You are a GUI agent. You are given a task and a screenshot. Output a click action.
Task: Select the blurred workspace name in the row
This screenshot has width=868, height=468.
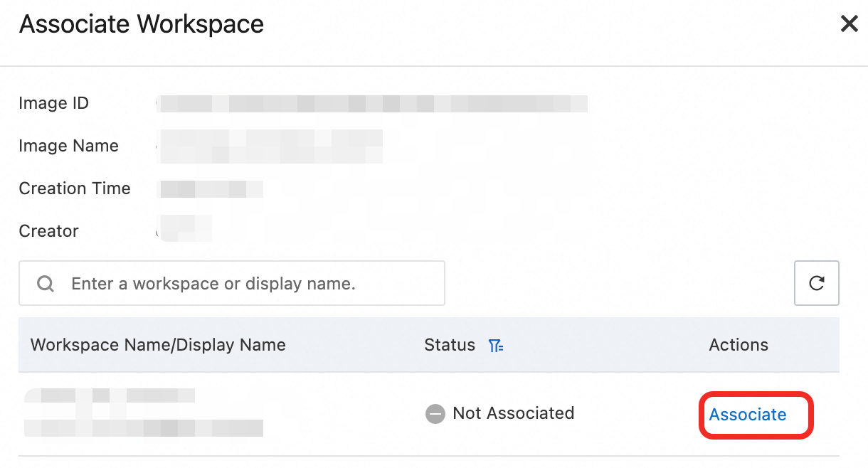(110, 397)
